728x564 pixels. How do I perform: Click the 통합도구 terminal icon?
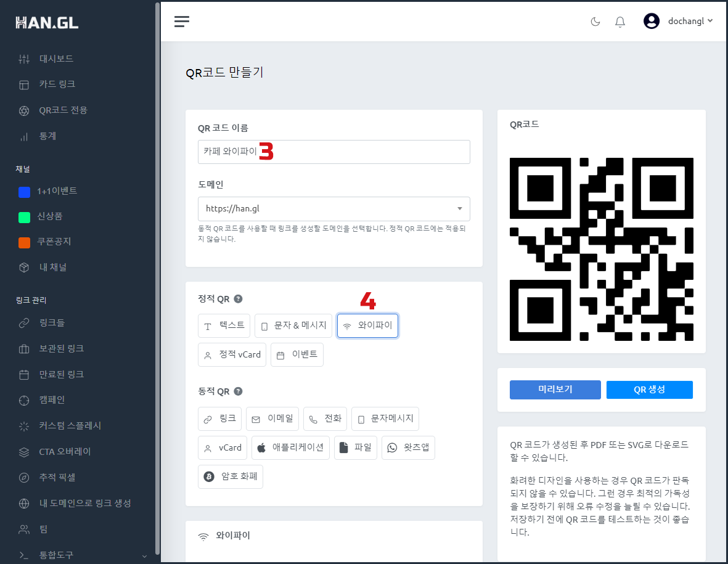(x=24, y=555)
